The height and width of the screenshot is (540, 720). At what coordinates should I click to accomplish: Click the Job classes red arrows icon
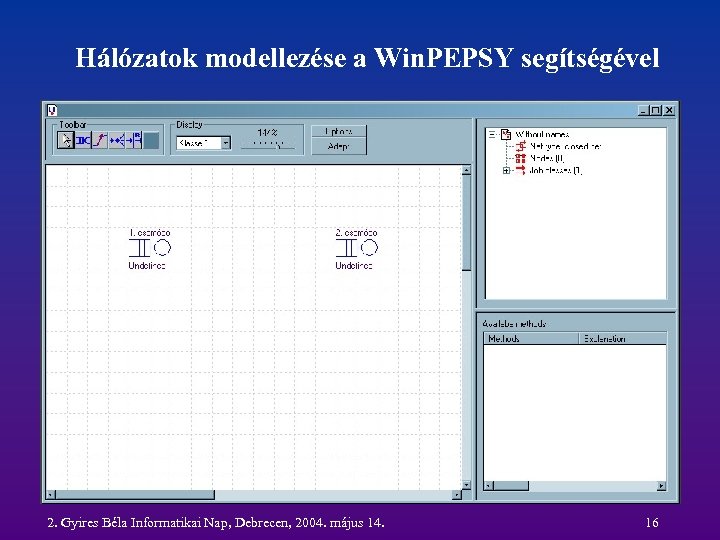[520, 170]
